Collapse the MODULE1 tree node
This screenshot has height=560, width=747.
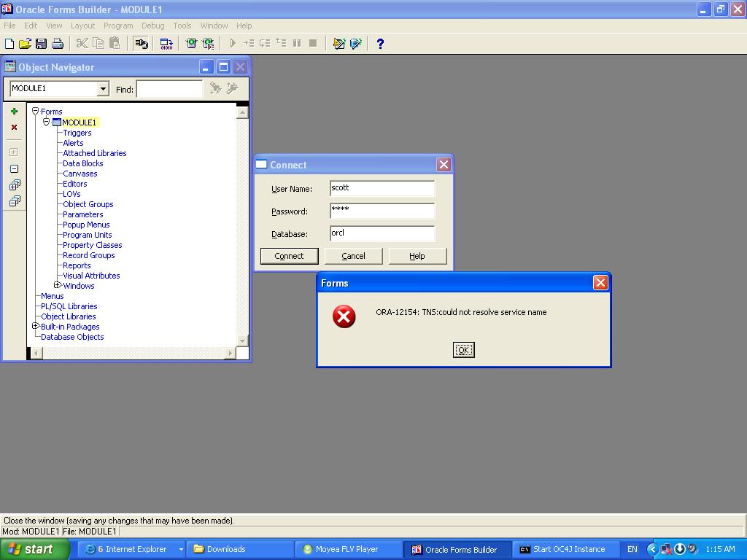click(46, 122)
